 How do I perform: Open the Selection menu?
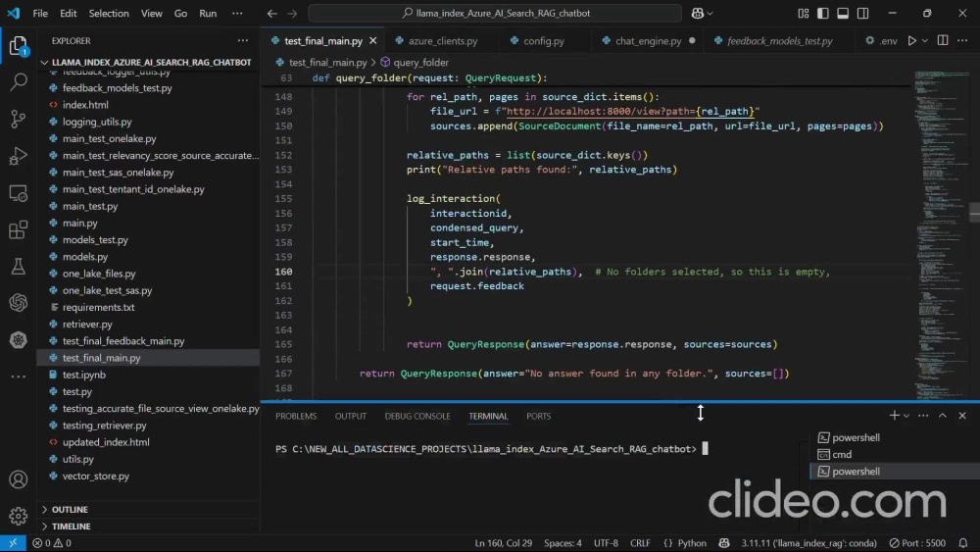(109, 13)
